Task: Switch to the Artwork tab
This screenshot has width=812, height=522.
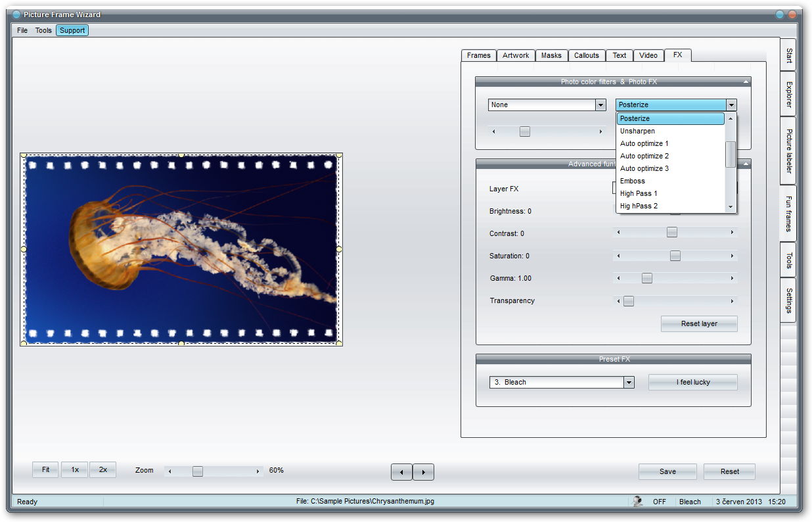Action: pyautogui.click(x=516, y=55)
